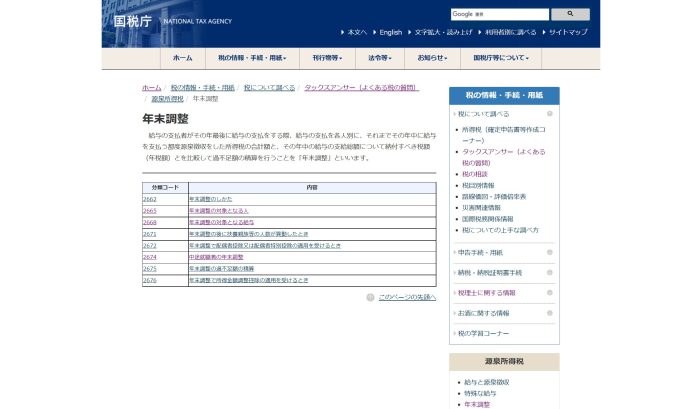The height and width of the screenshot is (409, 700).
Task: Click the 源泉所得税 breadcrumb link
Action: [x=167, y=99]
